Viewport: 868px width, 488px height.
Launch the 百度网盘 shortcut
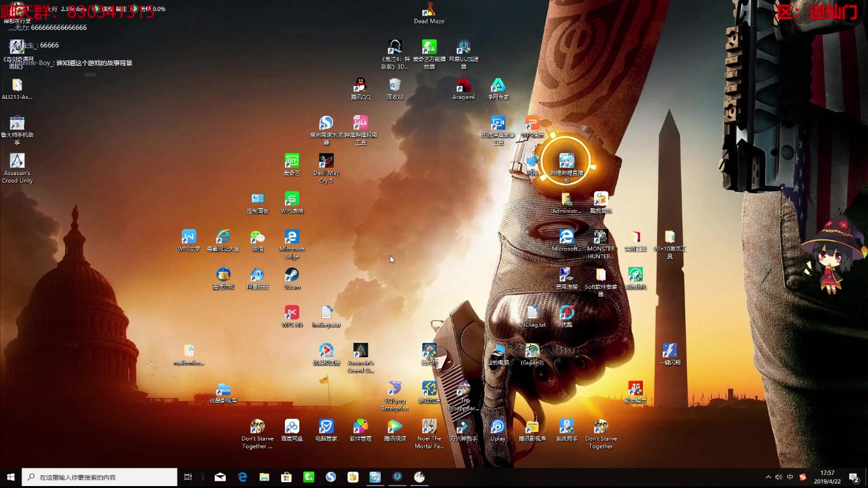coord(292,431)
